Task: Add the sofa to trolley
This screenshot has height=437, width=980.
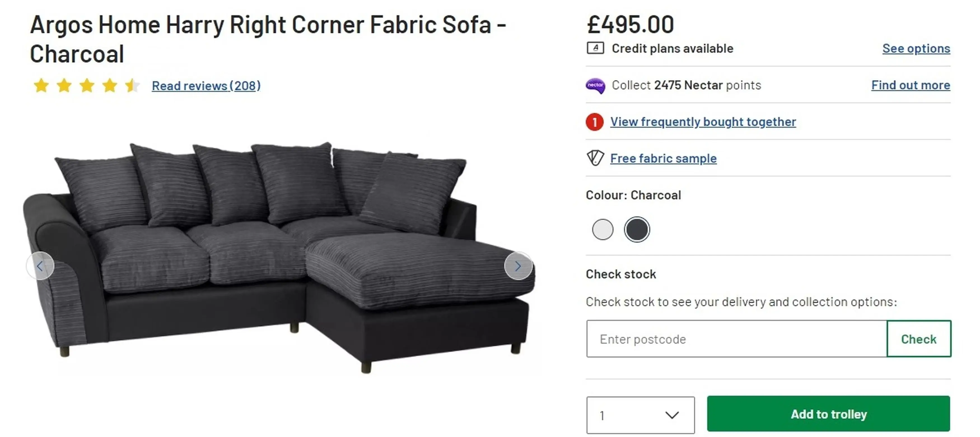Action: tap(828, 414)
